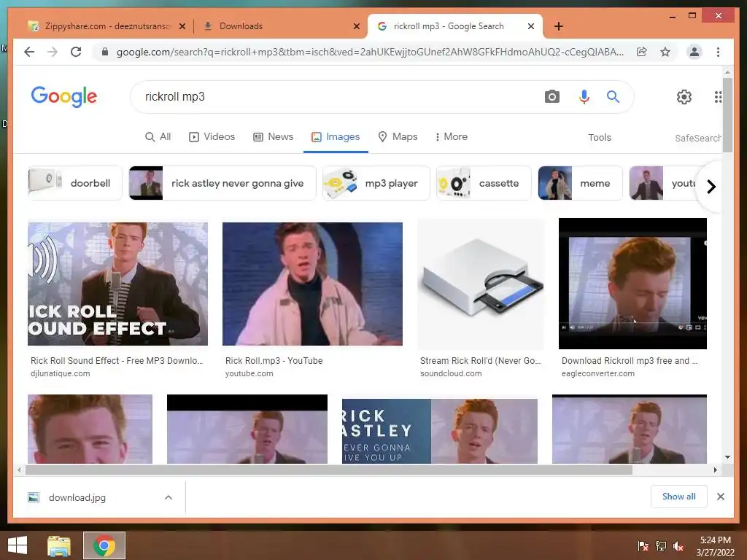
Task: Filter by doorbell suggestion chip
Action: tap(75, 183)
